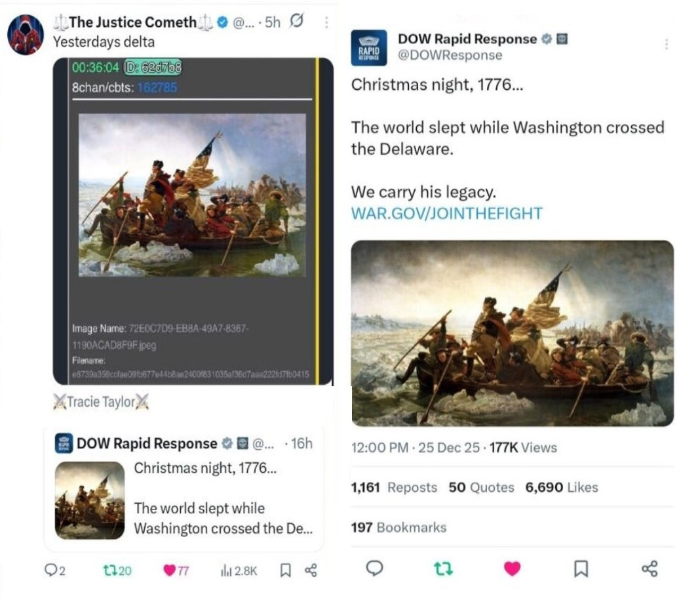Share the left post
The width and height of the screenshot is (700, 598).
click(311, 570)
